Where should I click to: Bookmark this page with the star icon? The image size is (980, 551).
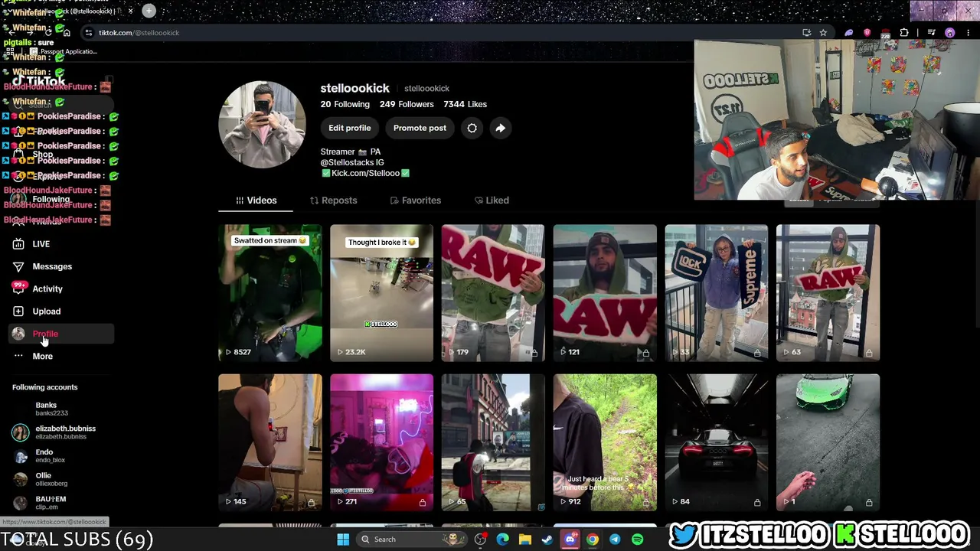click(x=823, y=33)
